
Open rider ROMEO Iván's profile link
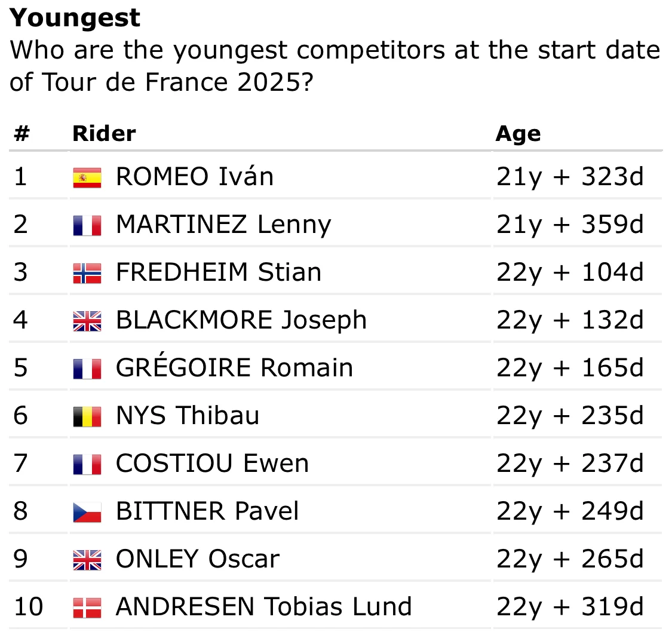195,177
